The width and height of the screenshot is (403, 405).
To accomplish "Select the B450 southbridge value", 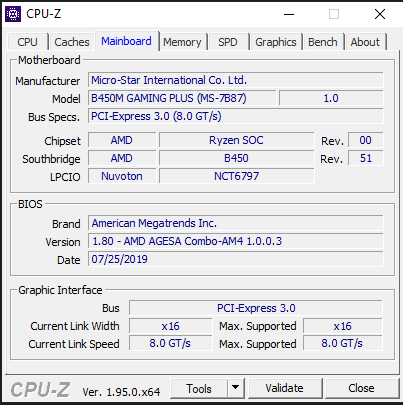I will coord(236,158).
